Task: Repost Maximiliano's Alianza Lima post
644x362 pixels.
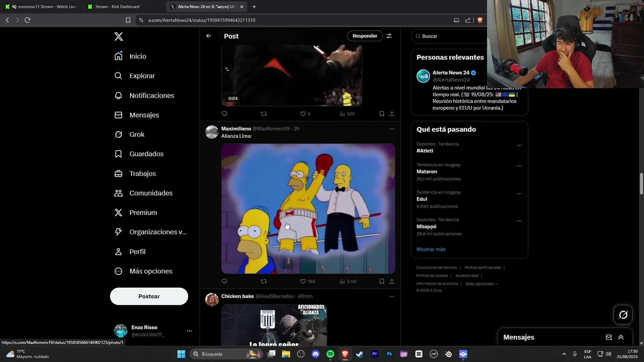Action: point(264,282)
